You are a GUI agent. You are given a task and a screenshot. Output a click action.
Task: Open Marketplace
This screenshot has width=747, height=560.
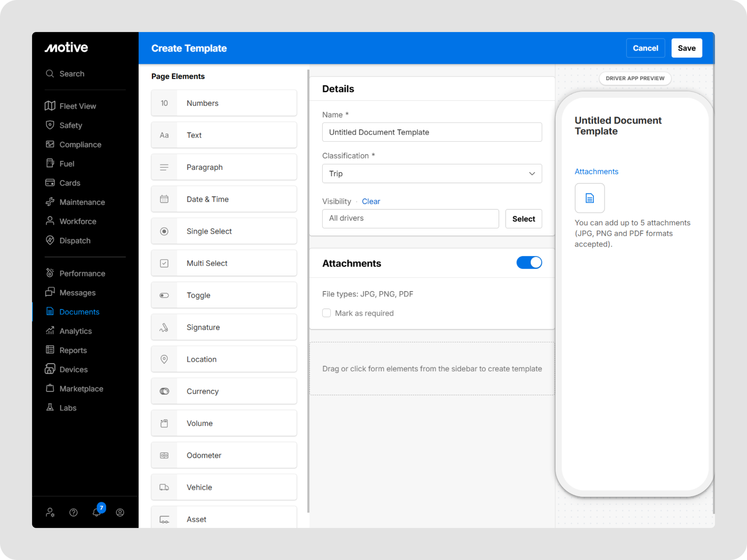pos(81,389)
